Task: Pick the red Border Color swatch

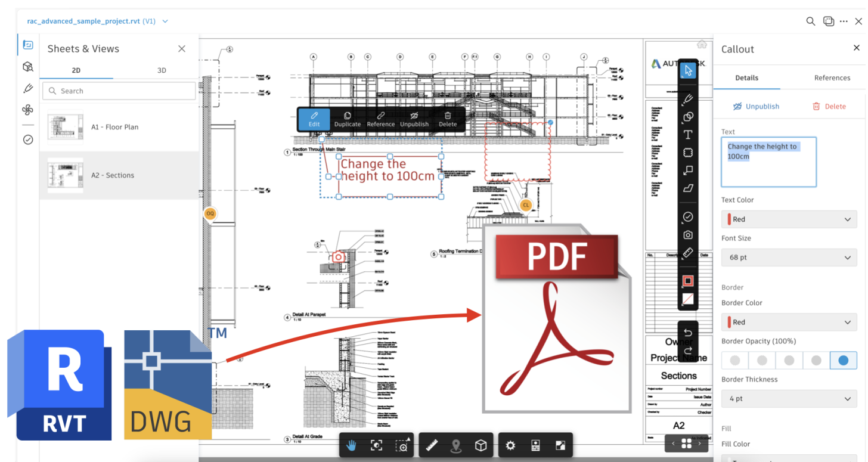Action: [x=789, y=322]
